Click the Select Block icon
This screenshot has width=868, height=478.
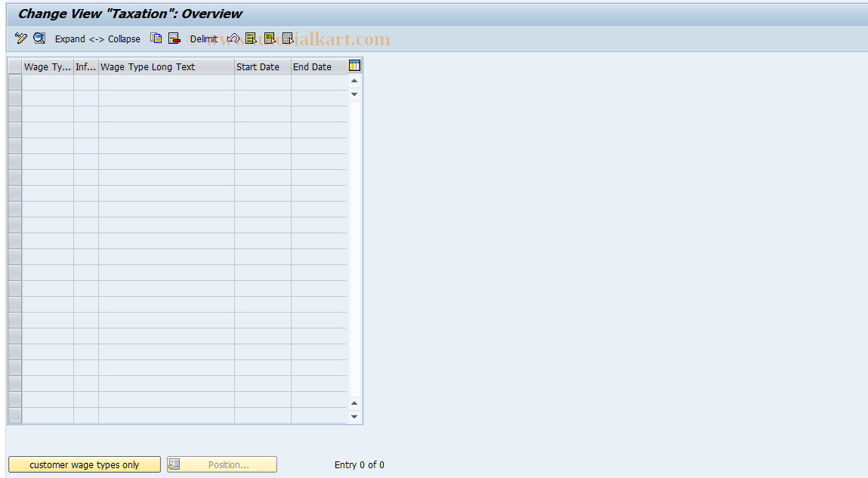[270, 39]
